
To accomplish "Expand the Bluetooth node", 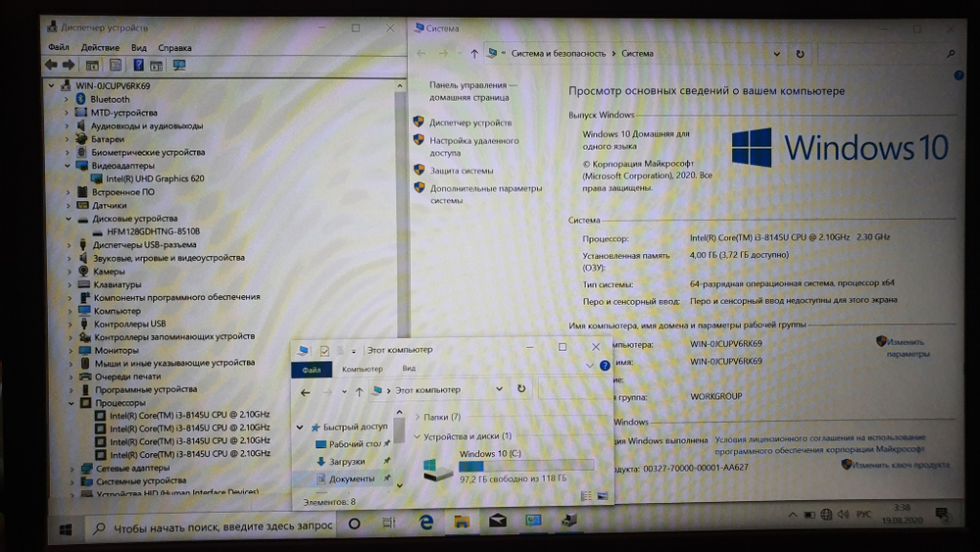I will (67, 99).
